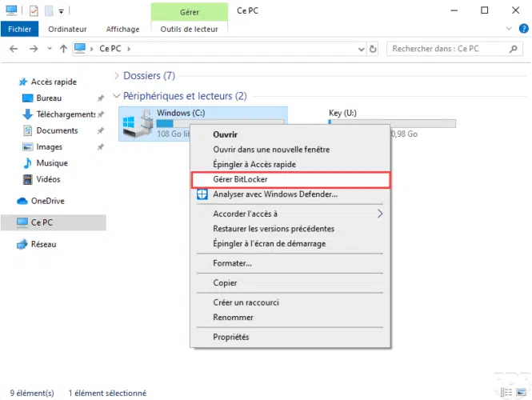This screenshot has height=400, width=532.
Task: Click the Windows Defender shield icon
Action: coord(202,194)
